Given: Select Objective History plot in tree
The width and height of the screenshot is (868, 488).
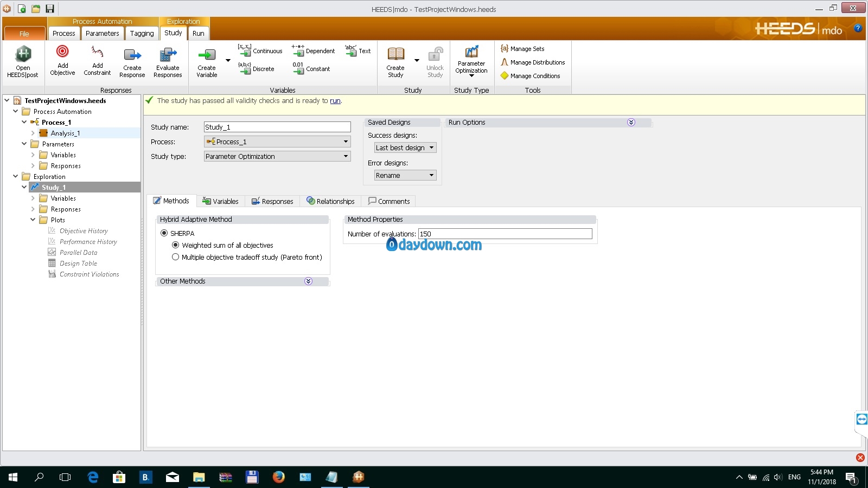Looking at the screenshot, I should point(84,231).
